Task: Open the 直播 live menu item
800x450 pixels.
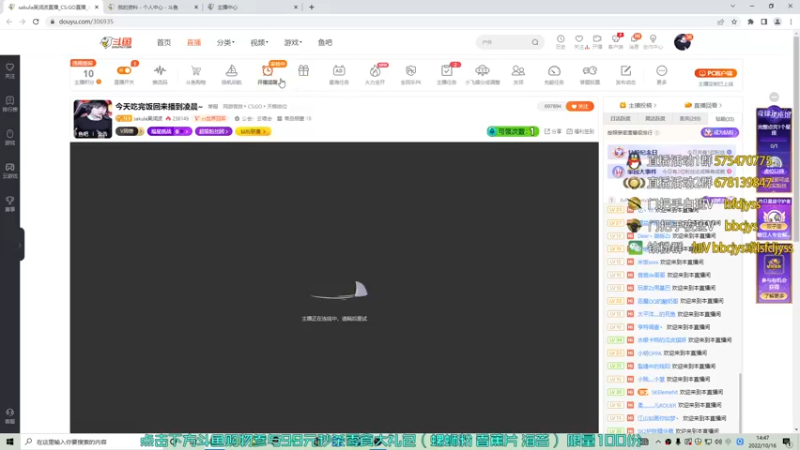Action: point(194,42)
